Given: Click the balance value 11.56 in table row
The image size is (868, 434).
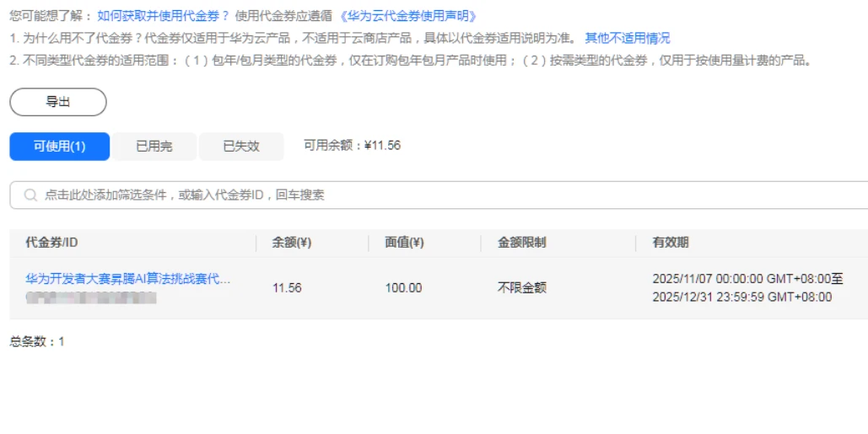Looking at the screenshot, I should 287,288.
